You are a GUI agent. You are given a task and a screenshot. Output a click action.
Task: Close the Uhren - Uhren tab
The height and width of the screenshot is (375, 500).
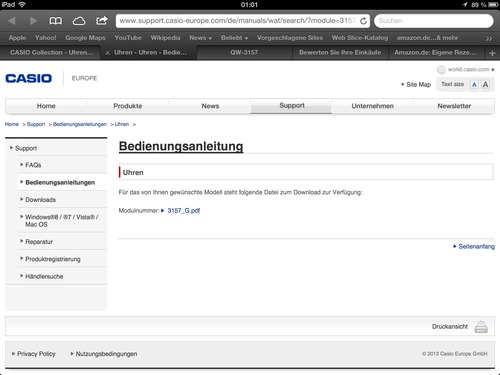[x=107, y=53]
